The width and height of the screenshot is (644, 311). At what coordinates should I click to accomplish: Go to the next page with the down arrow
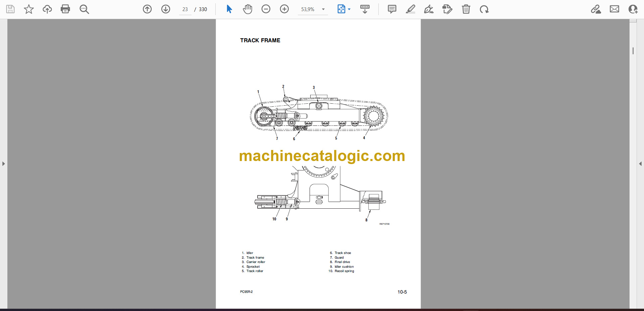pyautogui.click(x=166, y=9)
